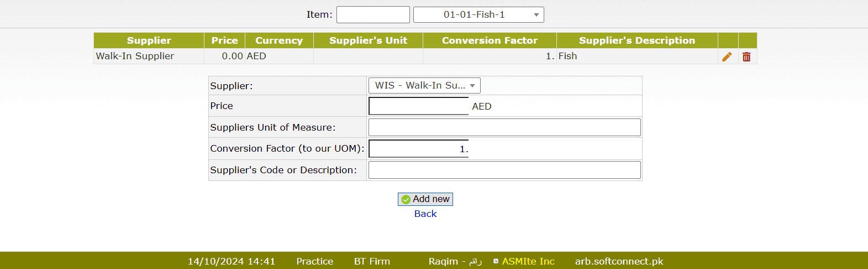Click the Price column header
The width and height of the screenshot is (868, 269).
(224, 40)
